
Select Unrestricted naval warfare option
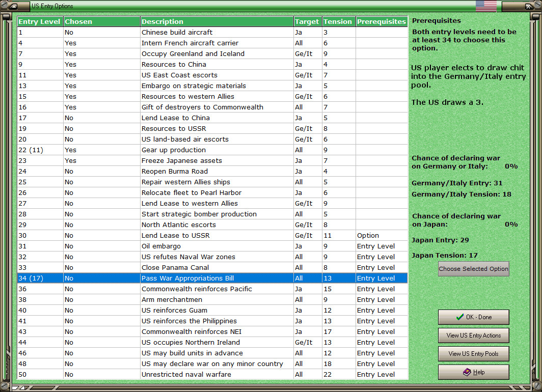pyautogui.click(x=212, y=375)
